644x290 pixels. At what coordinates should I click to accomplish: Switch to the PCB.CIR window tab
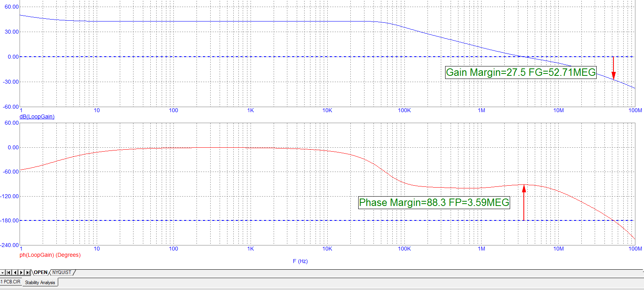point(11,282)
